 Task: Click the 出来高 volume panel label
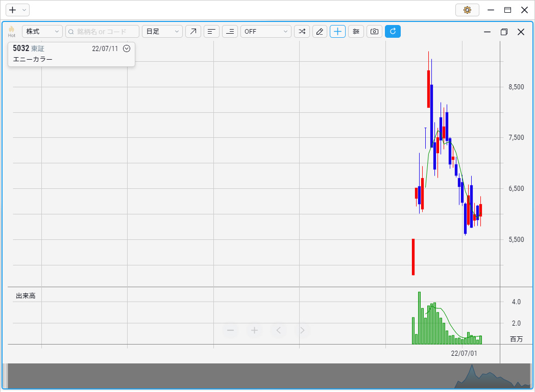coord(26,296)
